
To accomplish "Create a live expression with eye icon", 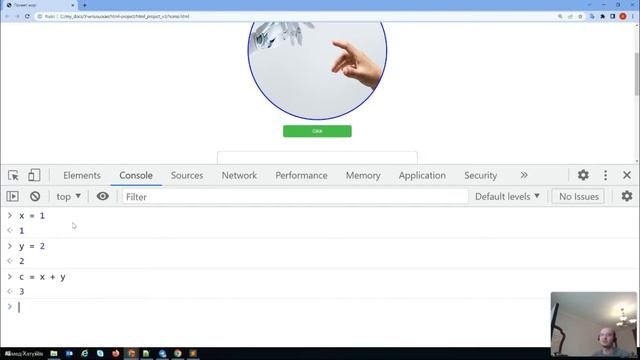I will pyautogui.click(x=102, y=196).
